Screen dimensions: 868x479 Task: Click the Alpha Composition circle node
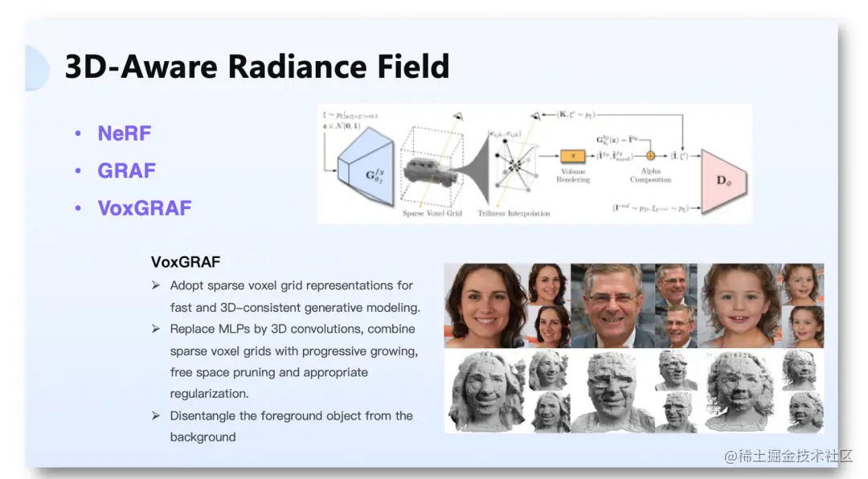650,156
